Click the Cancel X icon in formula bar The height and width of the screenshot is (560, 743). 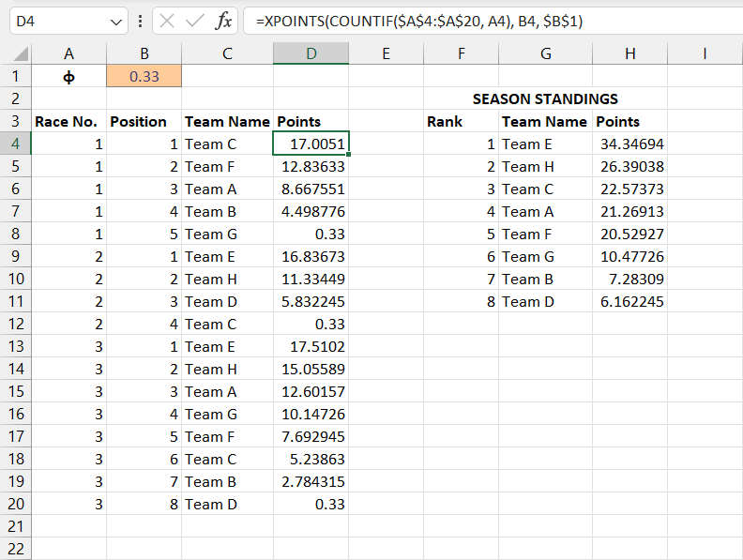click(166, 21)
